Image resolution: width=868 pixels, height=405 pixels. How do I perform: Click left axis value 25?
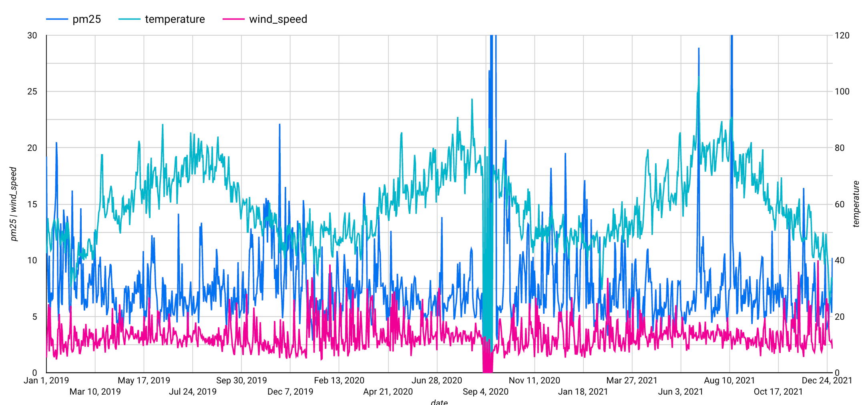click(x=32, y=92)
